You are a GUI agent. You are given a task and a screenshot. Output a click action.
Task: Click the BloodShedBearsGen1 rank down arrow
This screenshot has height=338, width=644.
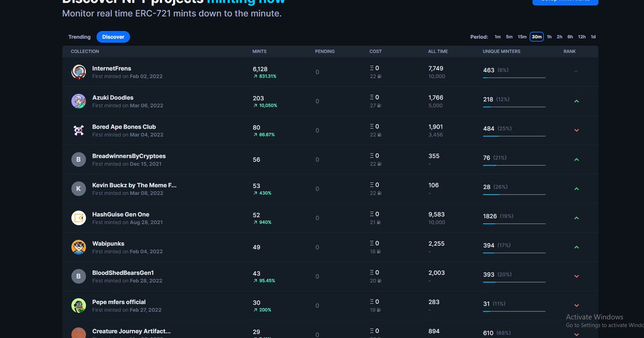(x=576, y=276)
